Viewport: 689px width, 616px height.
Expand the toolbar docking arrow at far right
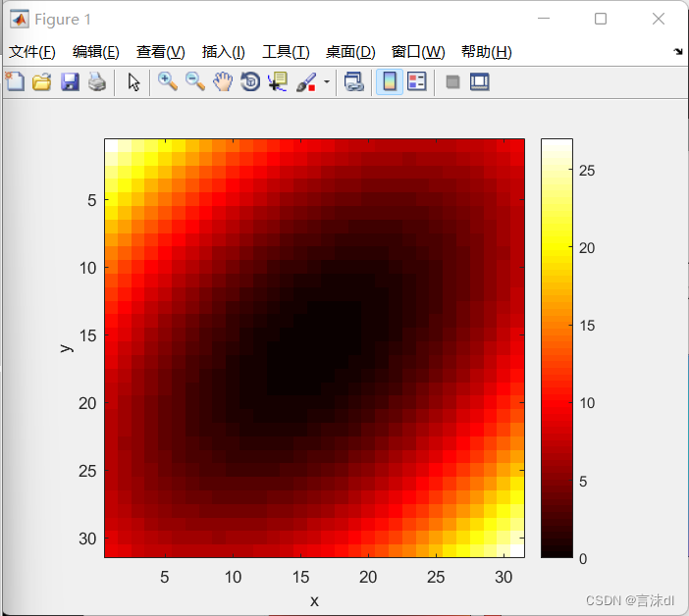coord(678,51)
